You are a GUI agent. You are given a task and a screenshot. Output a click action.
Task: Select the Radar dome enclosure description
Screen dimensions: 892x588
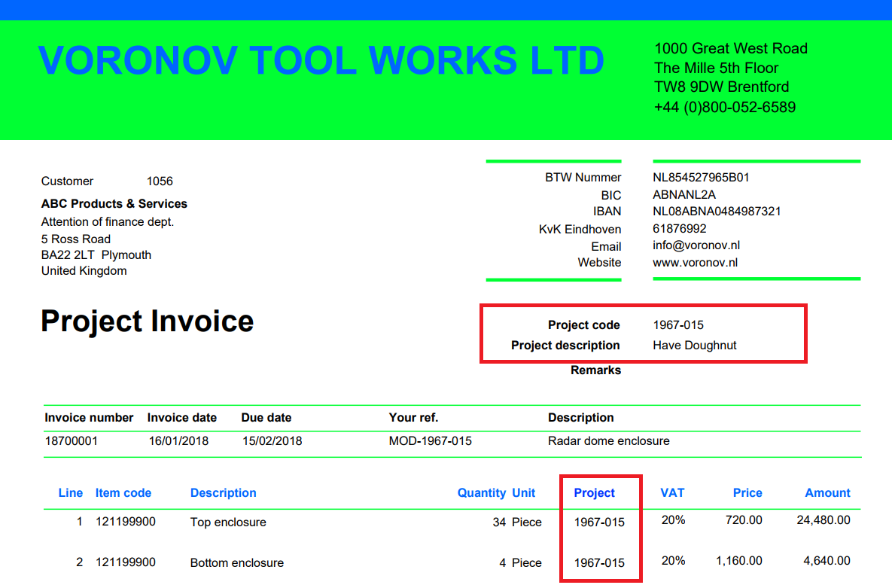(x=608, y=440)
